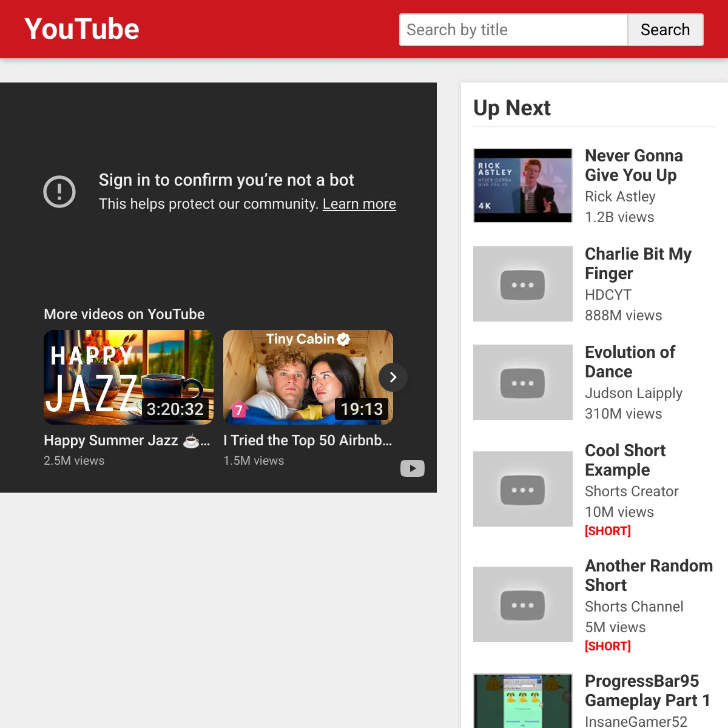Open Evolution of Dance title
The image size is (728, 728).
(x=630, y=362)
